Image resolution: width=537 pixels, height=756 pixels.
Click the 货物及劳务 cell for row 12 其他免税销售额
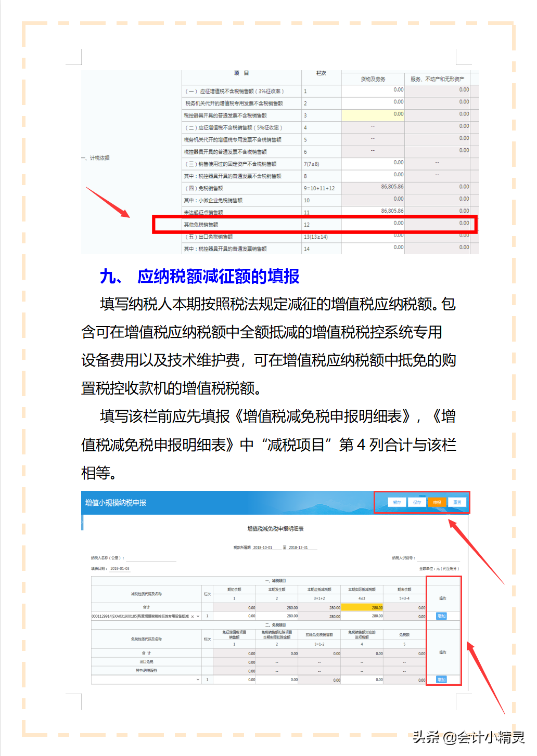pos(373,225)
